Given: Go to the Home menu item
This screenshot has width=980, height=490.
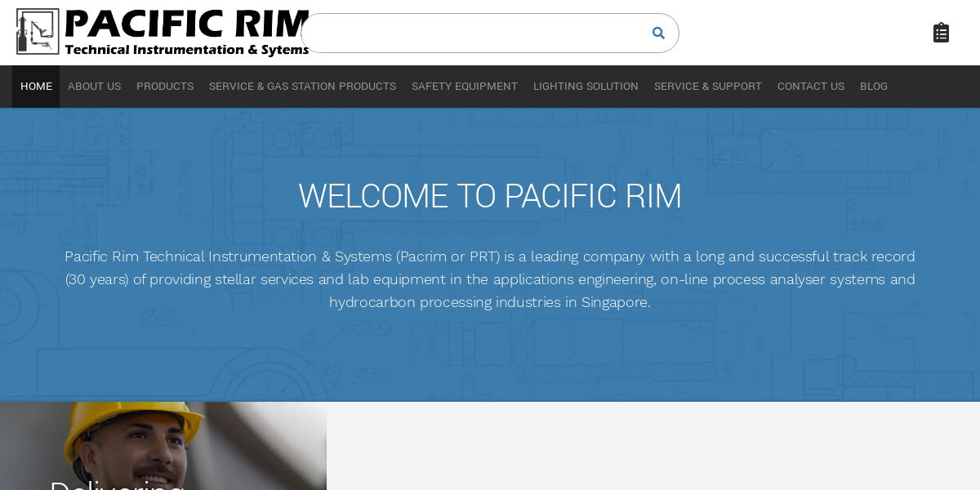Looking at the screenshot, I should [36, 87].
